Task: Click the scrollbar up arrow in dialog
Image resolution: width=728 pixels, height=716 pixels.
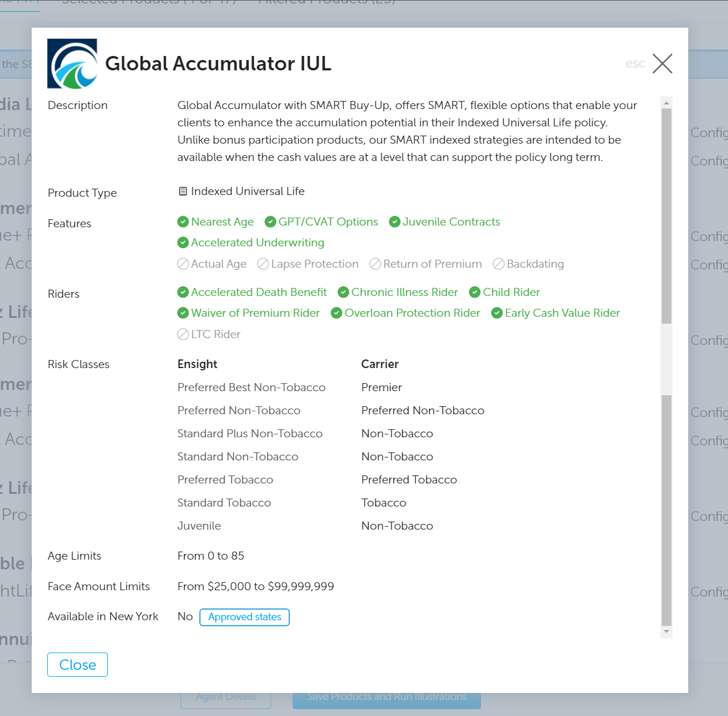Action: pyautogui.click(x=666, y=103)
